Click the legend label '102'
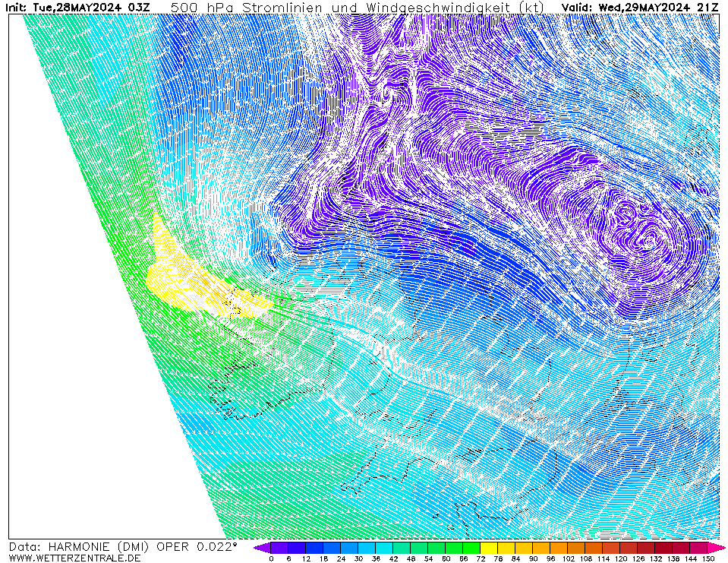 point(569,558)
